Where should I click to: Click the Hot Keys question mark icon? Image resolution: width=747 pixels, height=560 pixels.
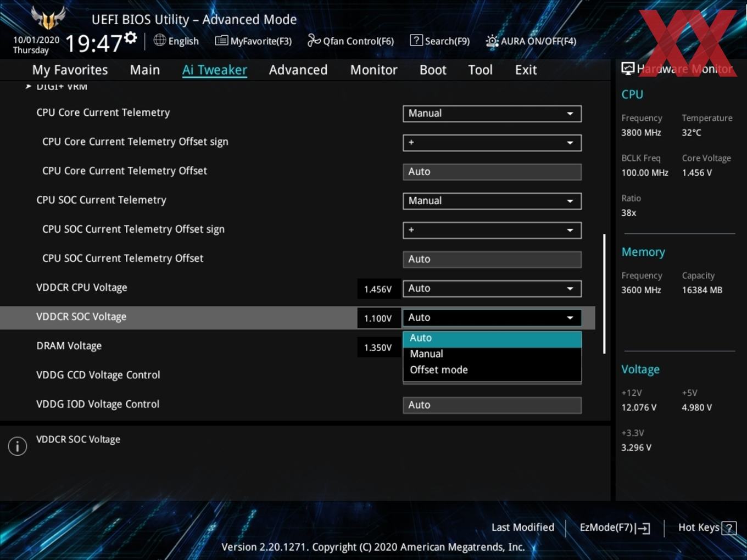(729, 528)
